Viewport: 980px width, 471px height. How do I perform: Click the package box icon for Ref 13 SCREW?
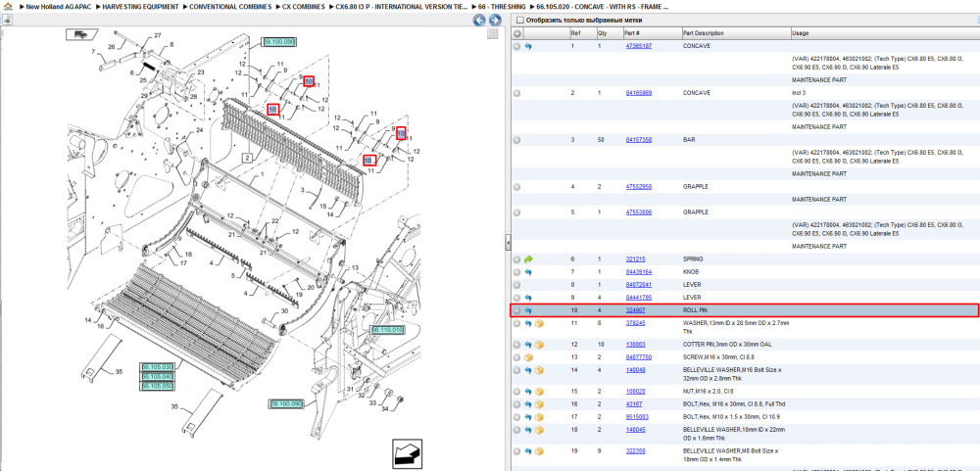[x=528, y=357]
